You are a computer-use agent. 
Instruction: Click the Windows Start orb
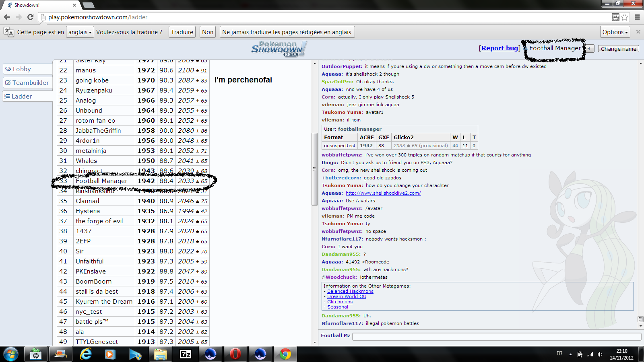(11, 354)
